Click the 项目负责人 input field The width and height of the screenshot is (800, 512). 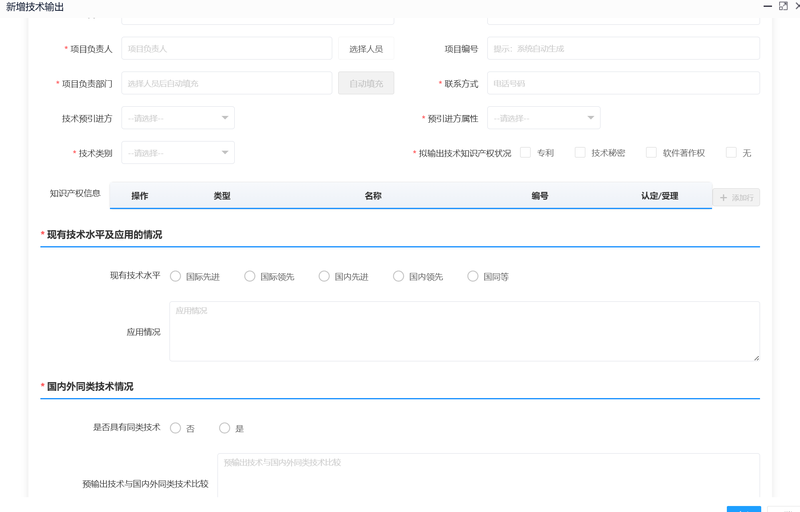(226, 49)
